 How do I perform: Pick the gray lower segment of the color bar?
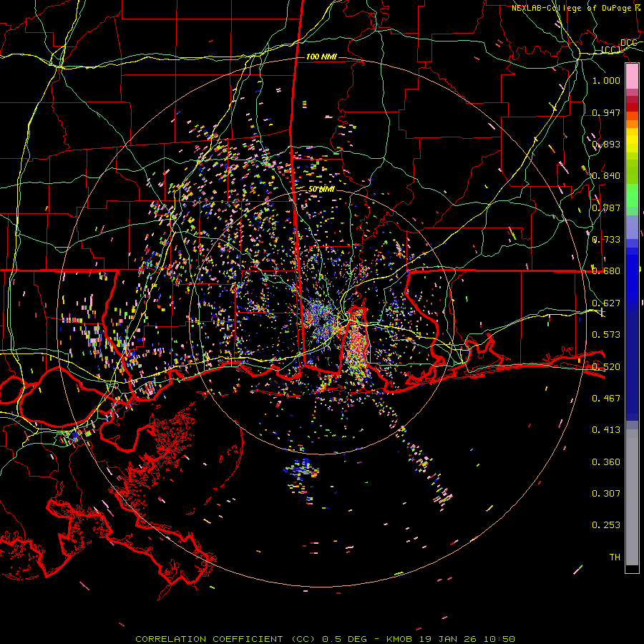(632, 497)
